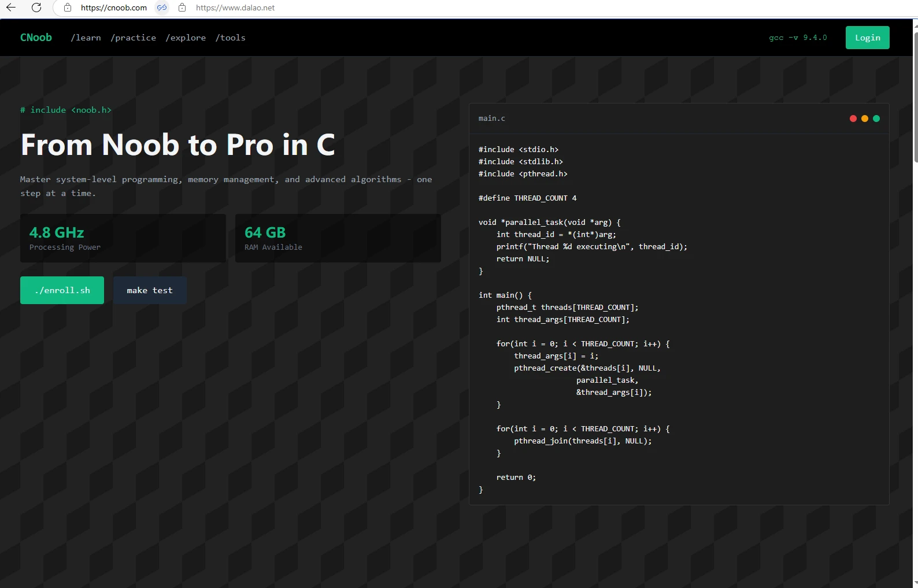Click the ./enroll.sh button
The image size is (918, 588).
tap(62, 290)
